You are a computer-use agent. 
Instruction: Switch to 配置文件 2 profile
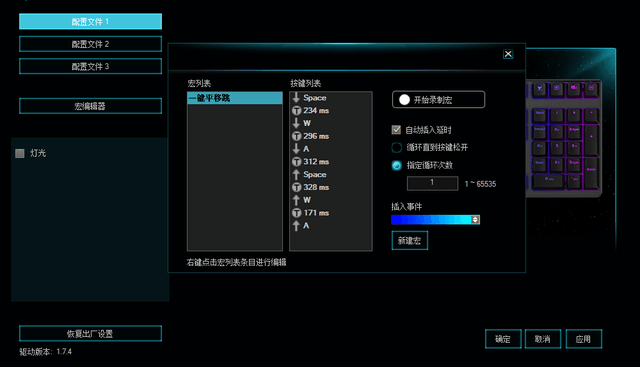[x=90, y=44]
